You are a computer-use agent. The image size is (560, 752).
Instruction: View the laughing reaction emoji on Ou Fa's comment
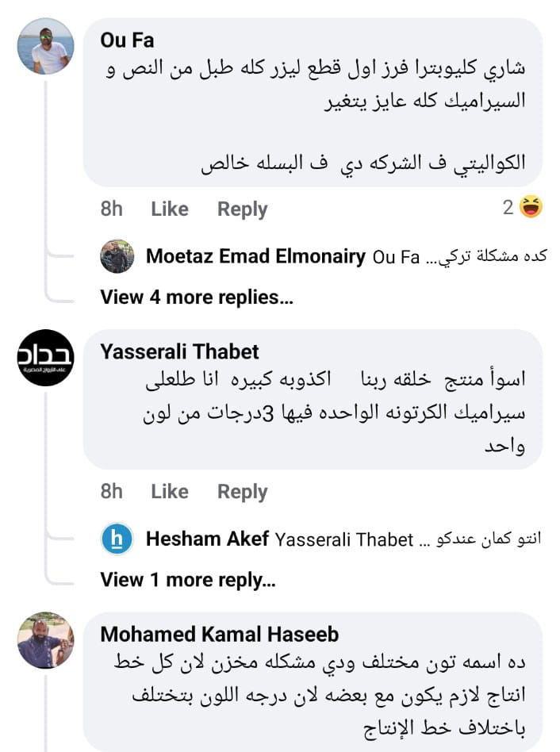point(531,208)
